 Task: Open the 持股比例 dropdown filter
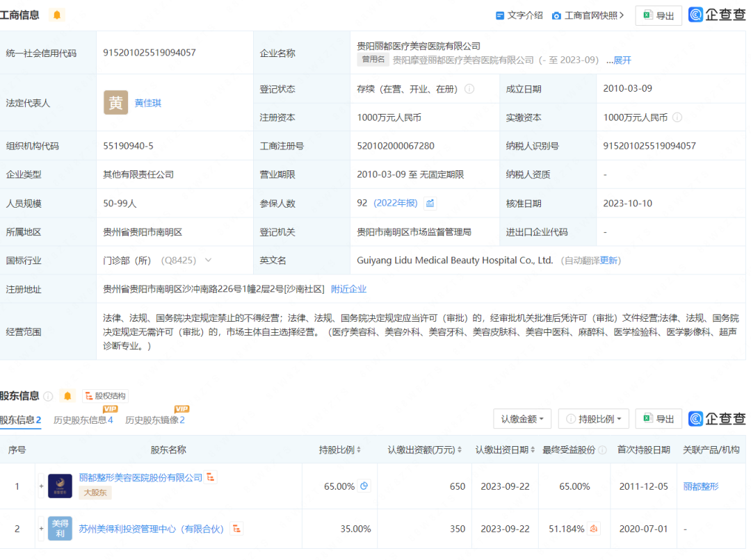click(x=594, y=419)
